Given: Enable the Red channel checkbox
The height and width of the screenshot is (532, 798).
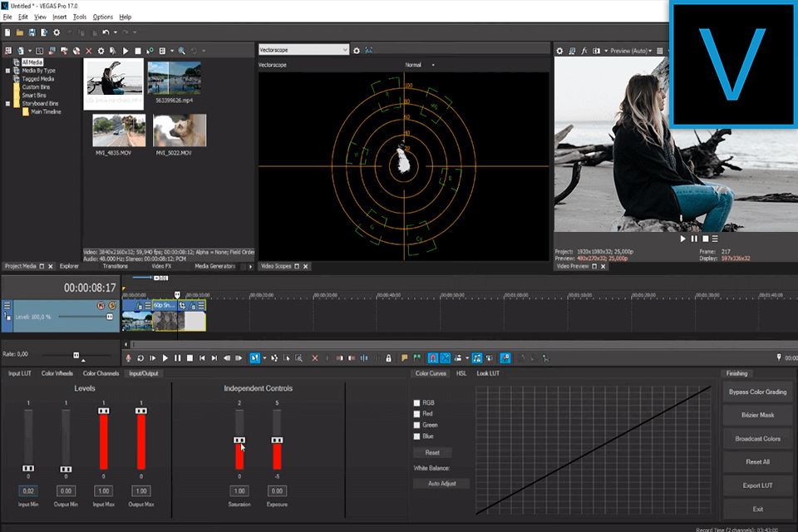Looking at the screenshot, I should point(416,414).
